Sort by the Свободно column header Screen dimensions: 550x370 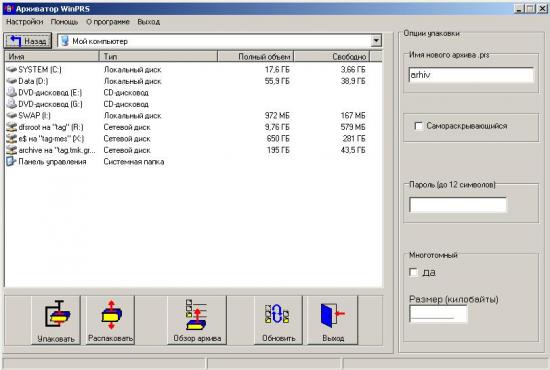[x=332, y=56]
